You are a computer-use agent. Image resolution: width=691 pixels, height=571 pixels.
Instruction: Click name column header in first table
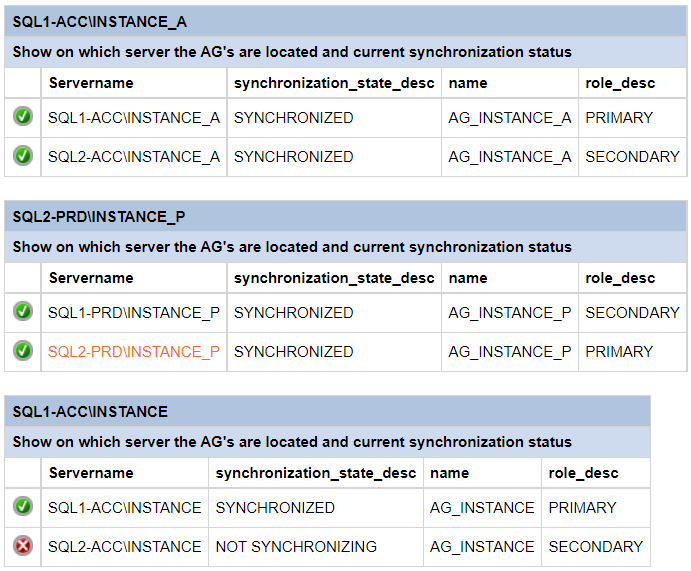(468, 83)
